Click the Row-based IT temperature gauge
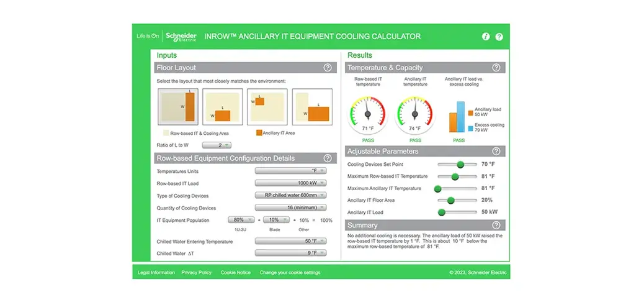 click(367, 115)
